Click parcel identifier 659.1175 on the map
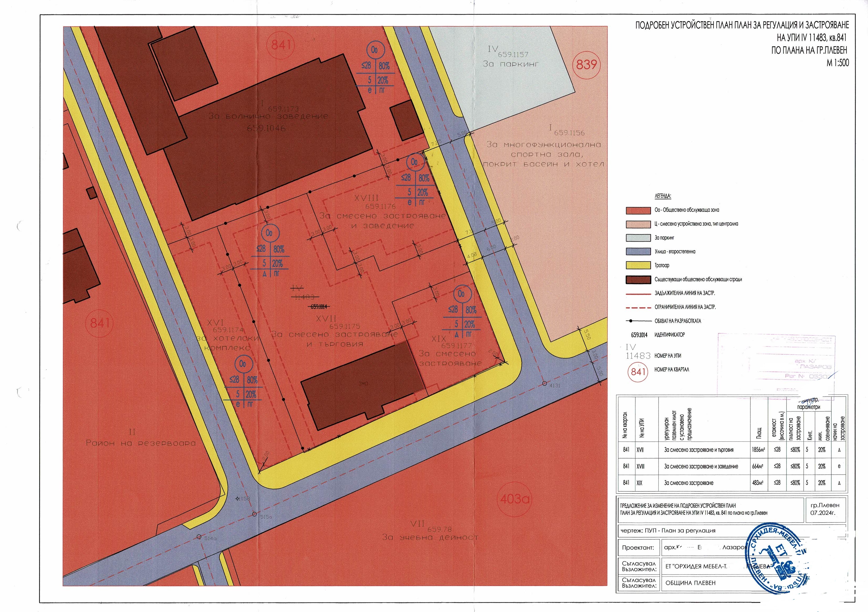Image resolution: width=868 pixels, height=612 pixels. tap(345, 326)
